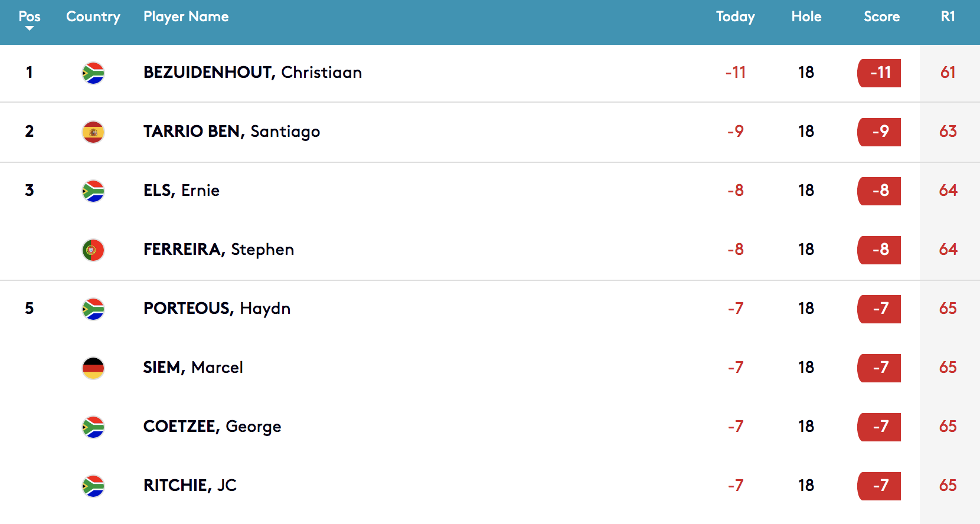Sort by the Country column header
980x524 pixels.
93,17
